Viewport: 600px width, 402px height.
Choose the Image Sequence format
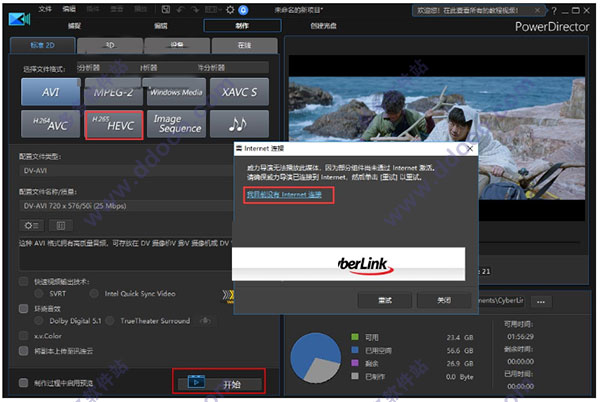(x=177, y=124)
